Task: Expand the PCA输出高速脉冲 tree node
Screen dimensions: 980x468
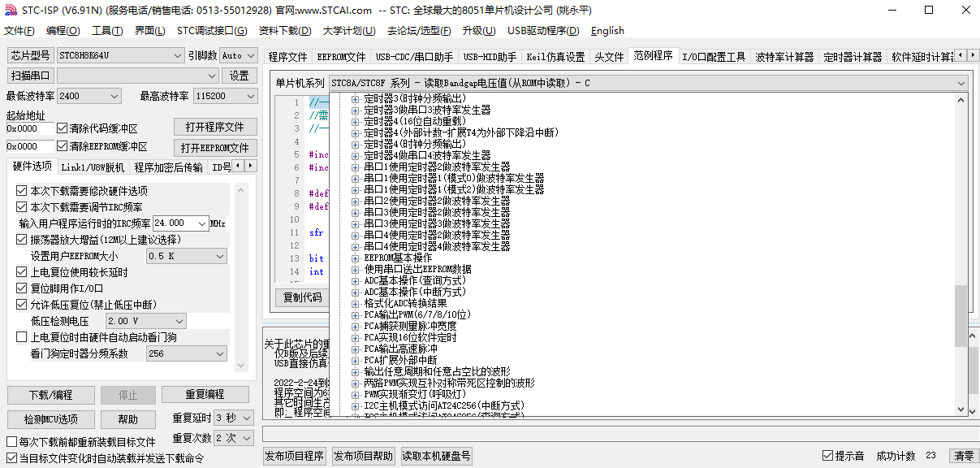Action: click(356, 349)
